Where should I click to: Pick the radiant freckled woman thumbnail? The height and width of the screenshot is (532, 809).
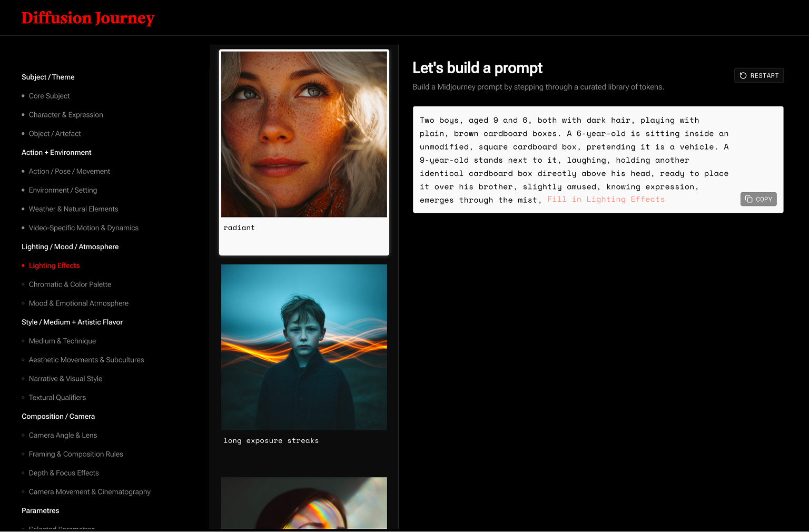tap(304, 134)
